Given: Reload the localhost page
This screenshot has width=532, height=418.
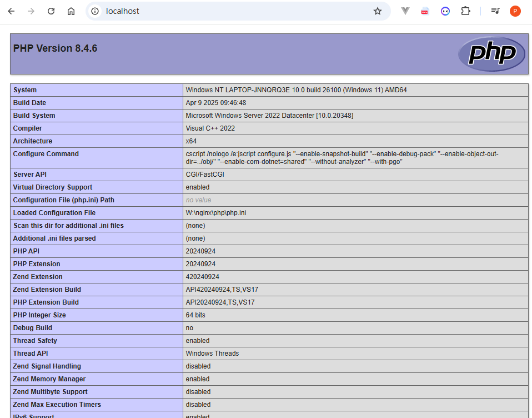Looking at the screenshot, I should click(51, 11).
